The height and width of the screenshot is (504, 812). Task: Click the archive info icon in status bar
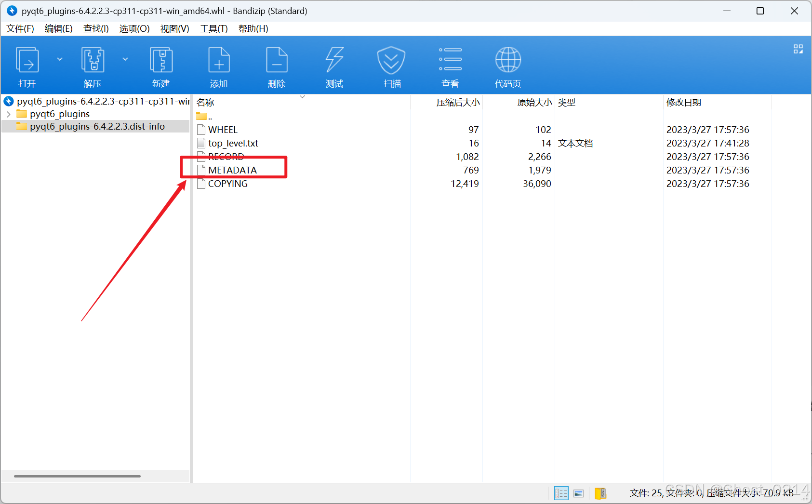pos(600,493)
